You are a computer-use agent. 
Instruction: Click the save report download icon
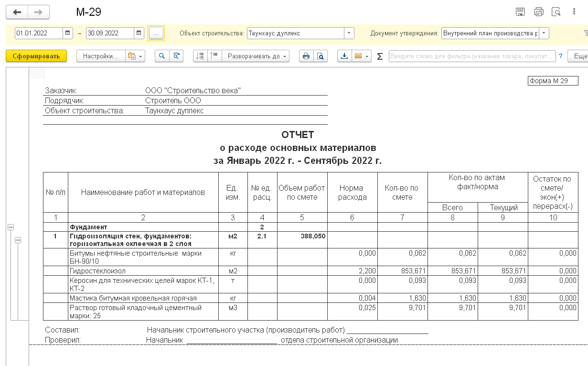click(x=344, y=56)
